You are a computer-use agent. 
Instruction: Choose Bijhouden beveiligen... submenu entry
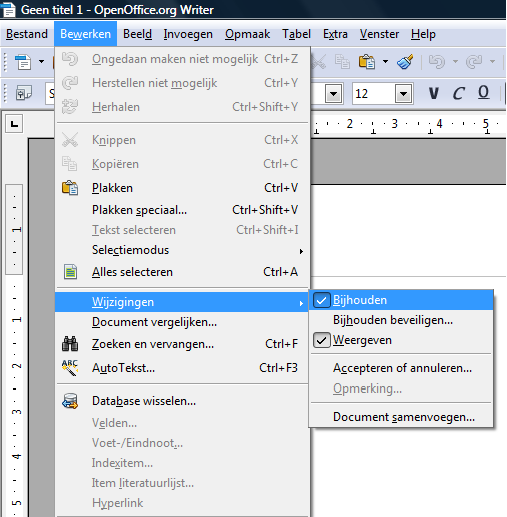click(x=401, y=320)
